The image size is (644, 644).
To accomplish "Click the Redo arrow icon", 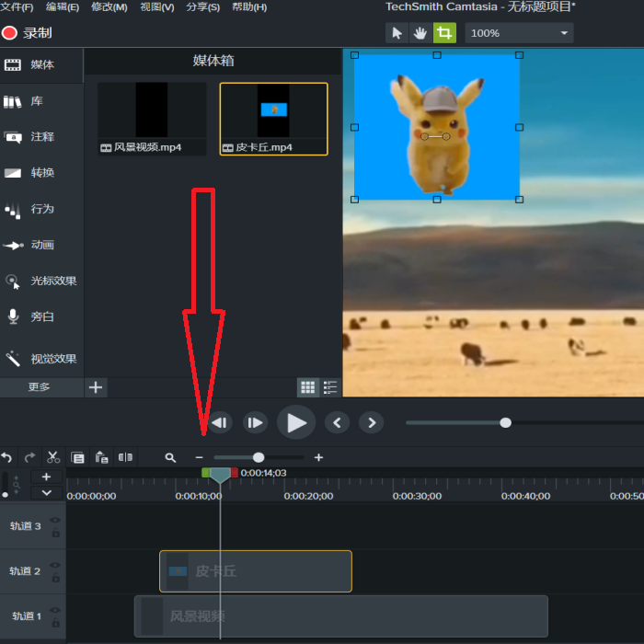I will (x=30, y=457).
